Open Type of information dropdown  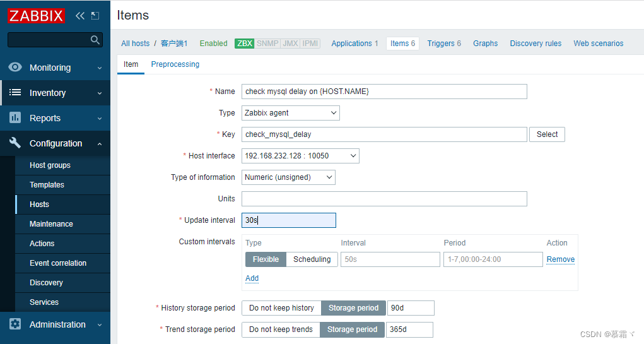pos(288,177)
